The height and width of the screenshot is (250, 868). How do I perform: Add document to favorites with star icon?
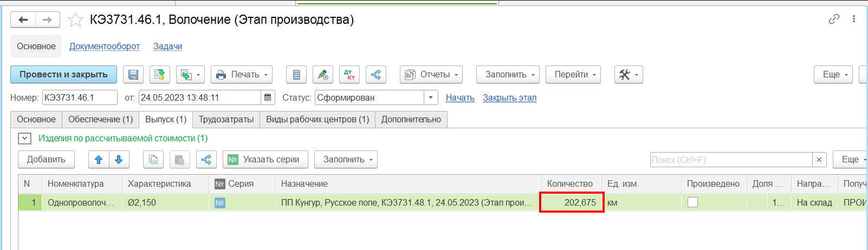(75, 20)
